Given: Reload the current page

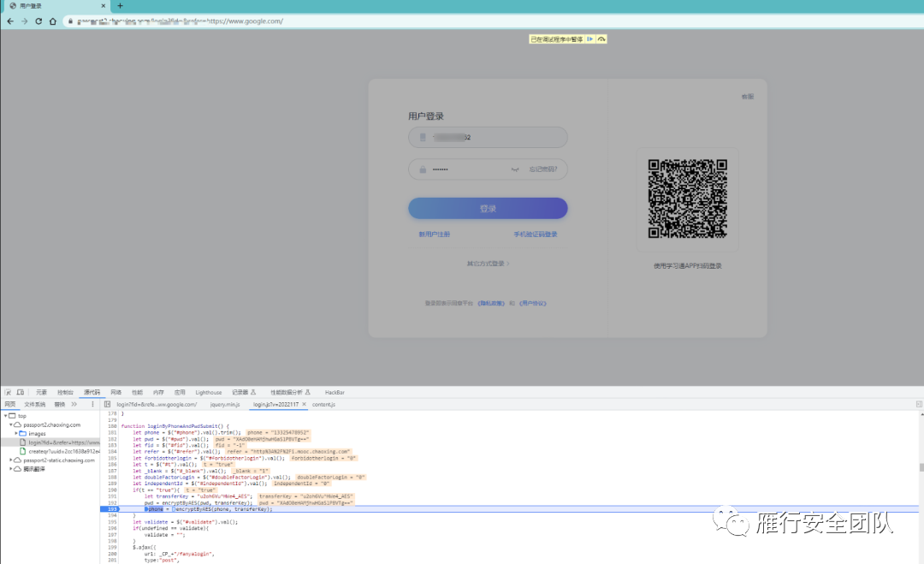Looking at the screenshot, I should point(38,21).
